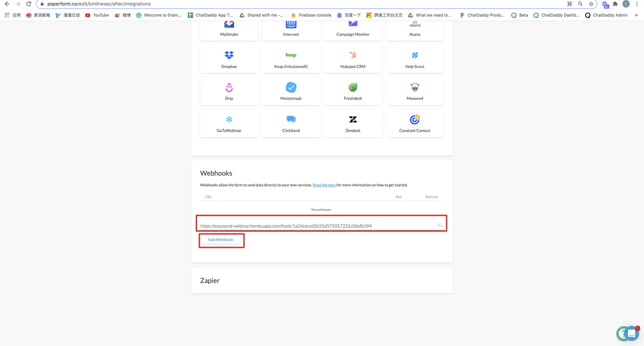Choose the Help Scout integration
Screen dimensions: 644x346
coord(415,59)
